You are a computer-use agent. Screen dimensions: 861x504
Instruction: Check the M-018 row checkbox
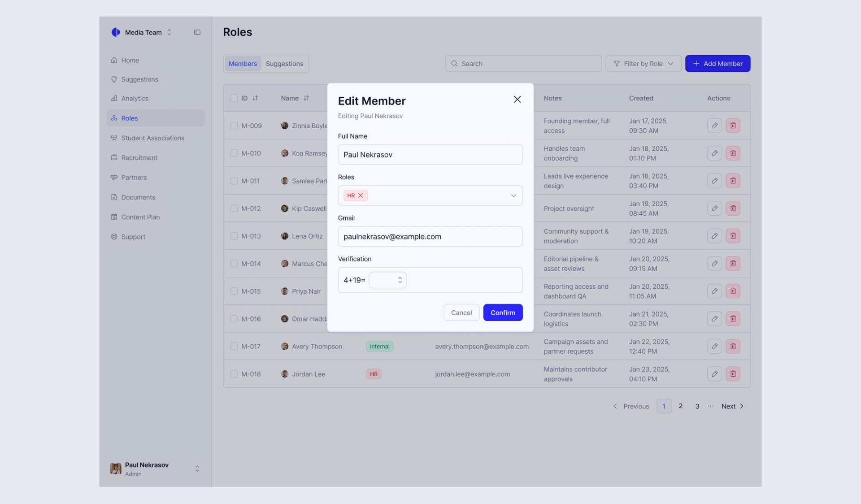pyautogui.click(x=234, y=374)
